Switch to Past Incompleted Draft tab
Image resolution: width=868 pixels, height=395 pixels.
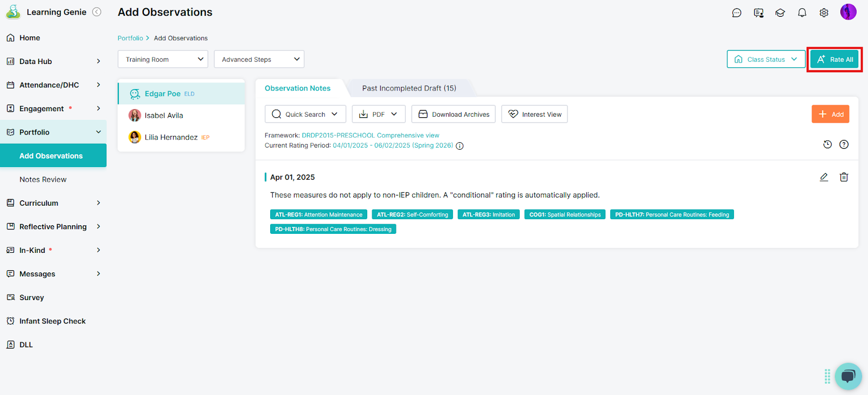409,88
